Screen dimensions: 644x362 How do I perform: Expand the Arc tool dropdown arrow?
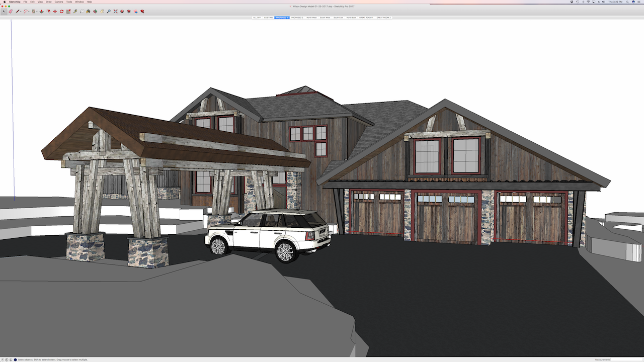pyautogui.click(x=29, y=12)
